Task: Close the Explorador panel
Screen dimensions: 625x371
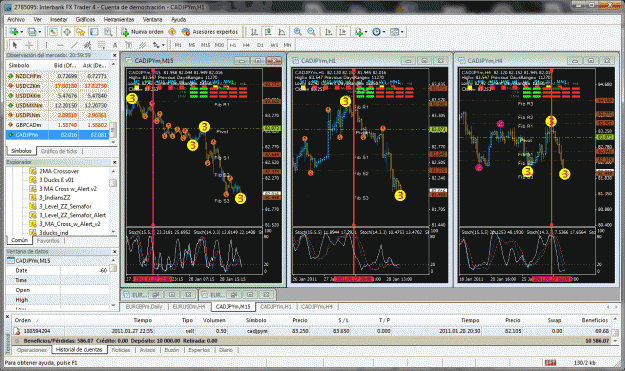Action: (x=114, y=162)
